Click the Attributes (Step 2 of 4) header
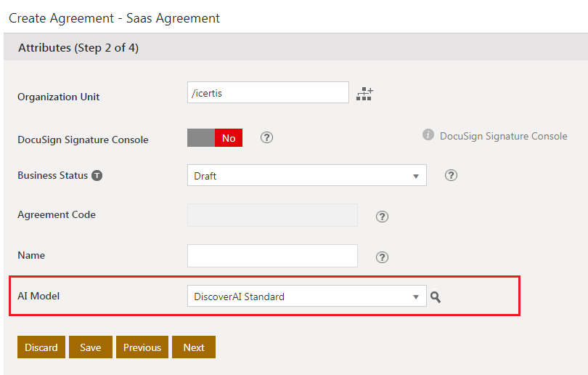The width and height of the screenshot is (588, 375). 78,48
